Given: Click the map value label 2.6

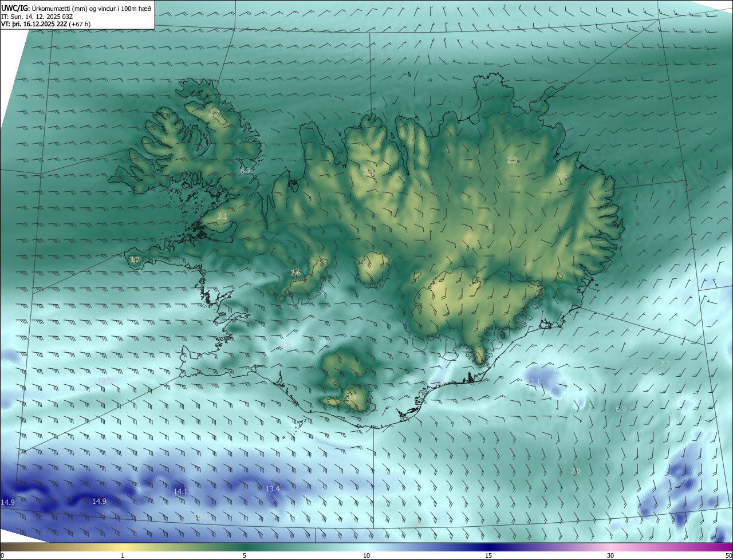Looking at the screenshot, I should [295, 273].
